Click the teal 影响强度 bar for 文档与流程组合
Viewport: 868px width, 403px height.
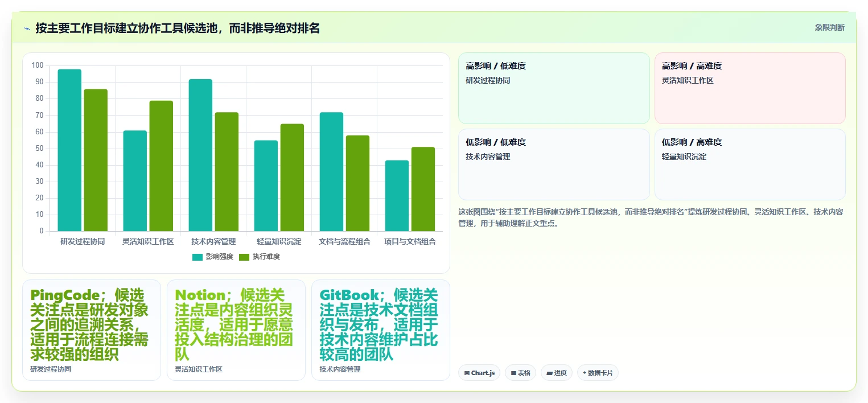(x=331, y=172)
